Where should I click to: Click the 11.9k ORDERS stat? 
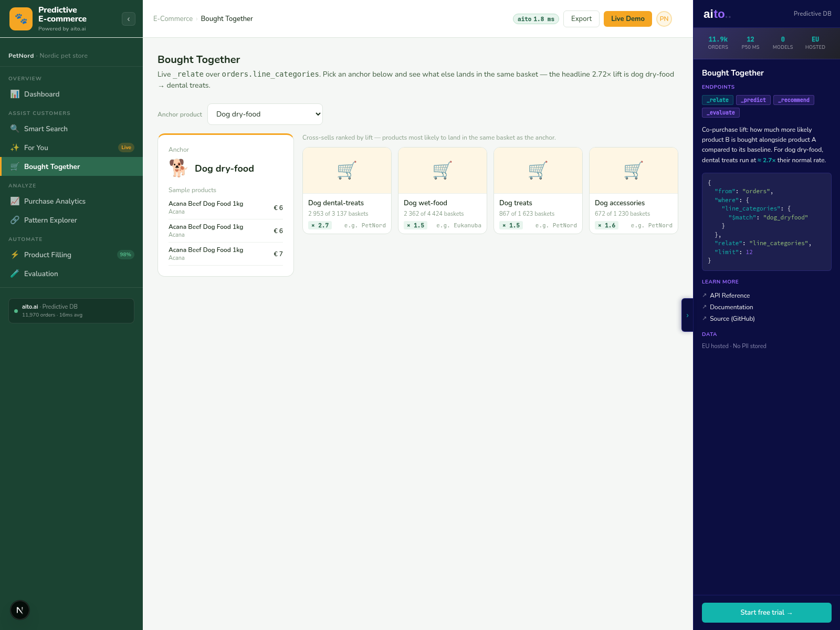click(x=718, y=43)
